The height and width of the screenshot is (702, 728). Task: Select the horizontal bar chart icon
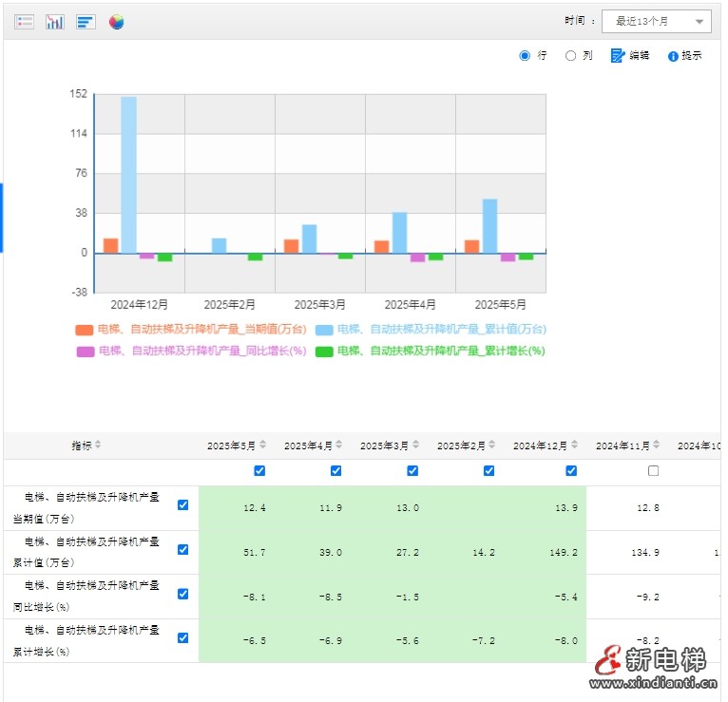pos(86,21)
